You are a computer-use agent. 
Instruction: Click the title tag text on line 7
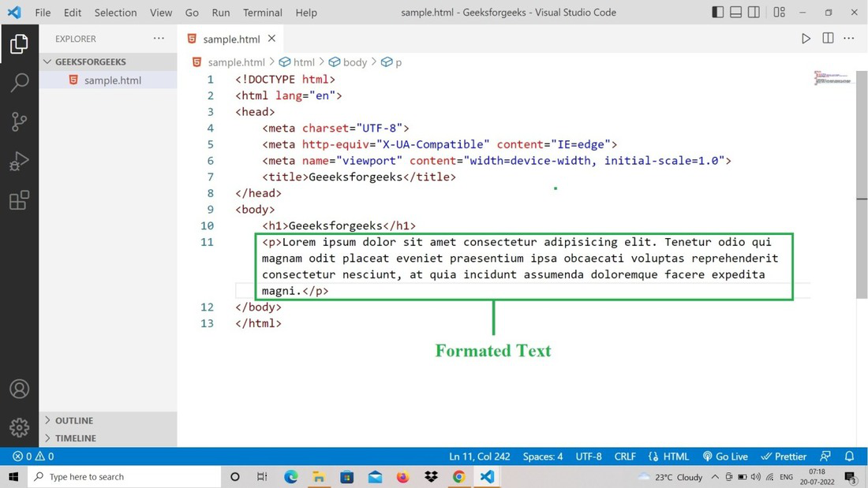[359, 177]
